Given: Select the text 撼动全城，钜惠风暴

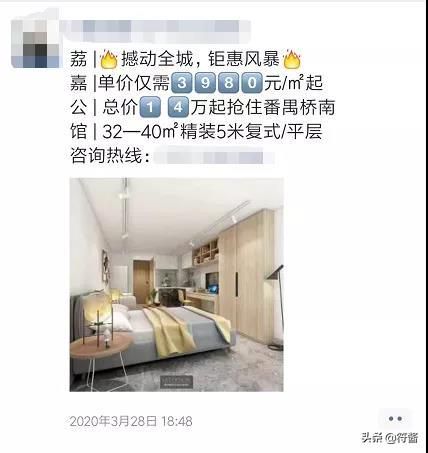Looking at the screenshot, I should (x=200, y=59).
